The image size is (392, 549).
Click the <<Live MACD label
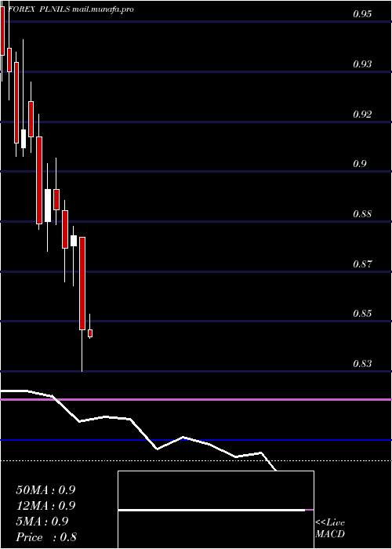330,529
